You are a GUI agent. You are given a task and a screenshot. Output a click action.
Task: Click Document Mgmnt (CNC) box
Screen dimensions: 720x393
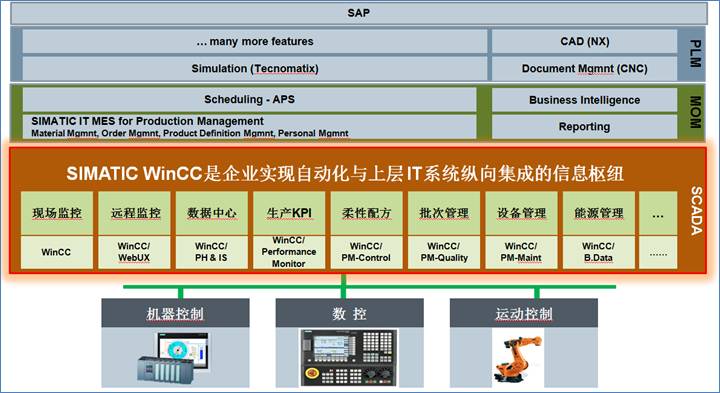coord(585,68)
